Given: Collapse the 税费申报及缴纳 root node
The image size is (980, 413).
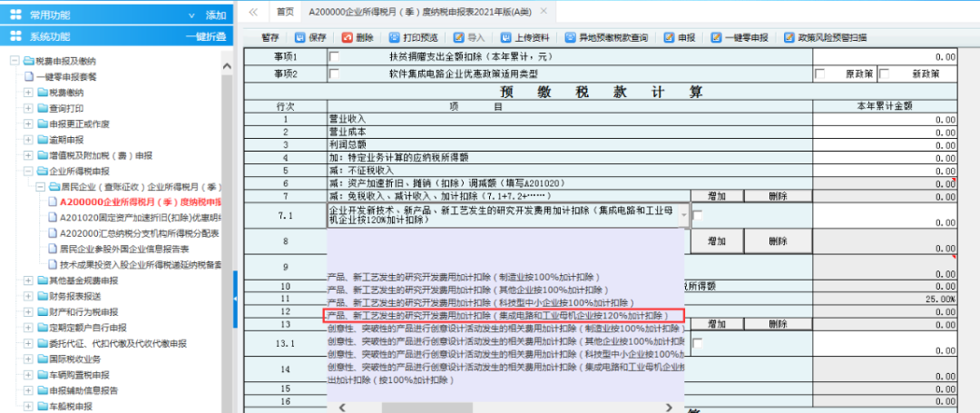Looking at the screenshot, I should (15, 61).
